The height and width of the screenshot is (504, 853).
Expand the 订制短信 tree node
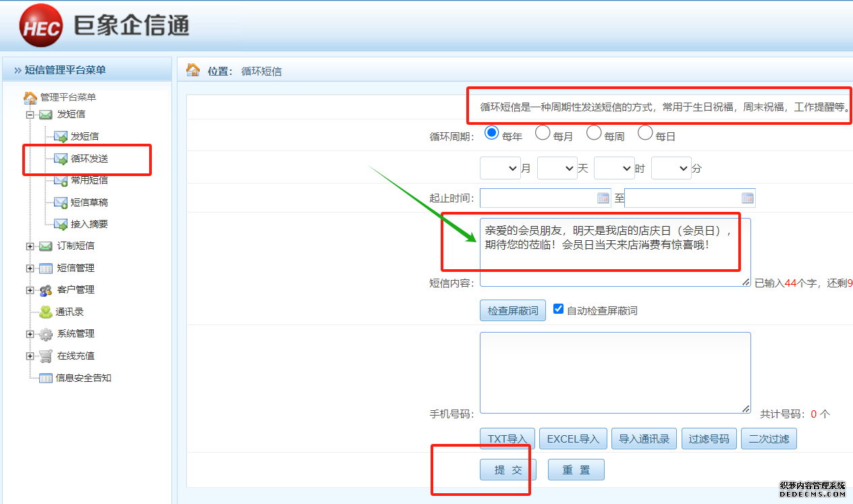pos(30,246)
